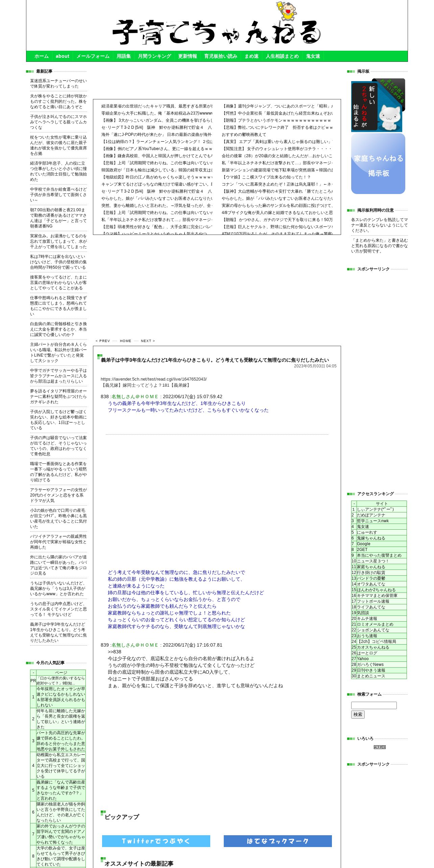Open 白血病の弟に骨髄移植 article
Image resolution: width=434 pixels, height=868 pixels.
(x=58, y=329)
